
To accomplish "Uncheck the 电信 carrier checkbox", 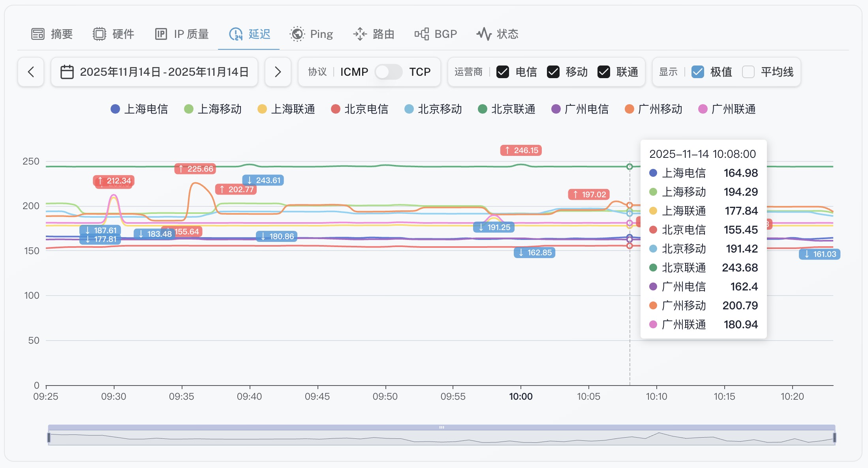I will click(x=502, y=72).
